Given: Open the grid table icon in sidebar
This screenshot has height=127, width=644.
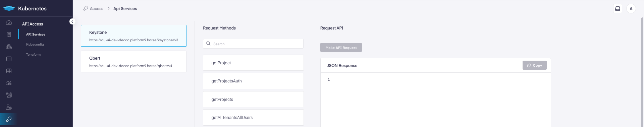Looking at the screenshot, I should pos(9,71).
